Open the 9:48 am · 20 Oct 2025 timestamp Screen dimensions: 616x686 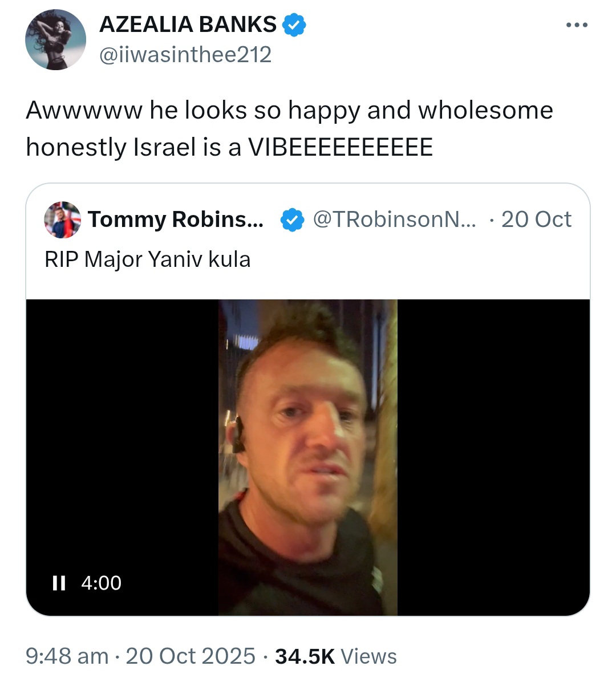coord(140,656)
